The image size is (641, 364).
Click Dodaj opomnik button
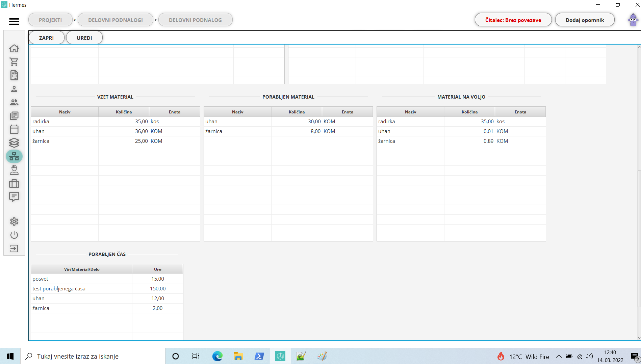(x=585, y=20)
